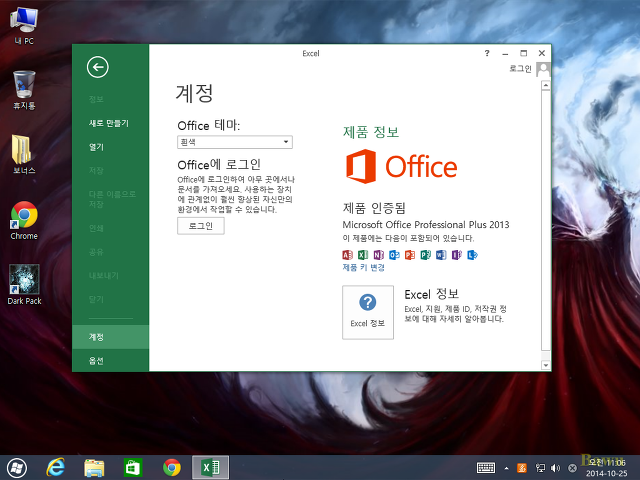This screenshot has width=640, height=480.
Task: Click the Outlook app icon in the product list
Action: tap(394, 255)
